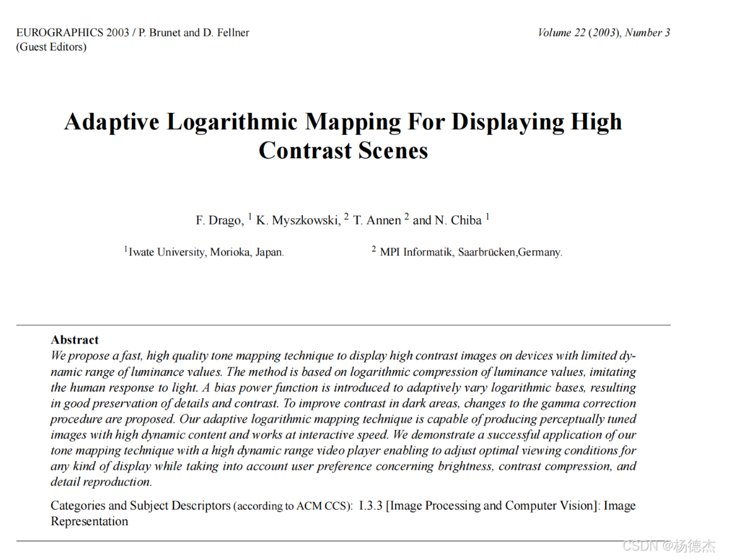
Task: Click the paper title text
Action: click(x=343, y=136)
